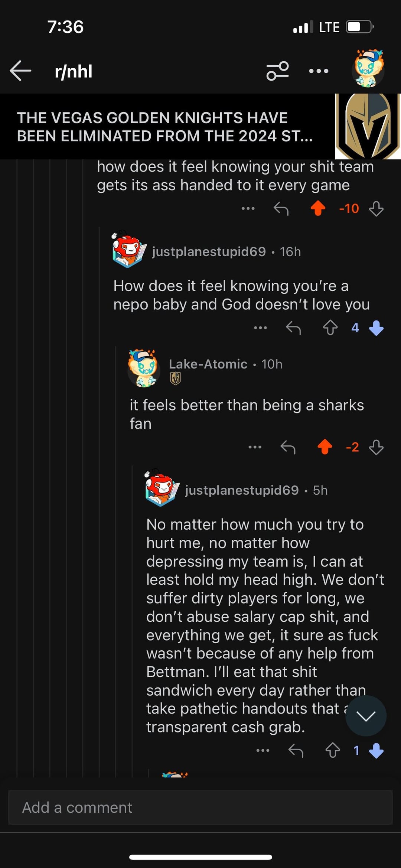Open the header three-dot overflow menu

click(319, 71)
